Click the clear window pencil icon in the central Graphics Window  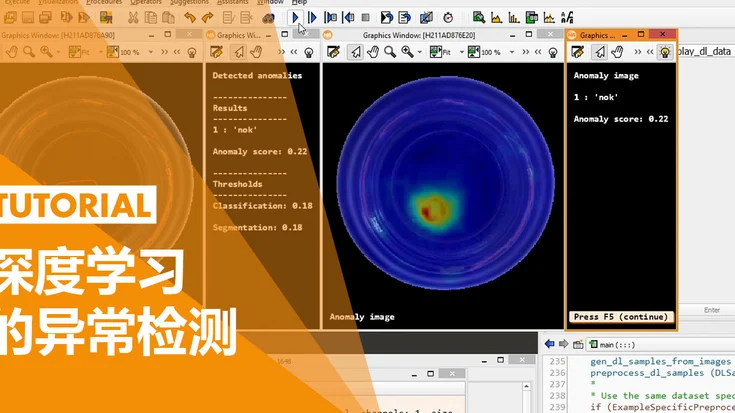pos(334,52)
